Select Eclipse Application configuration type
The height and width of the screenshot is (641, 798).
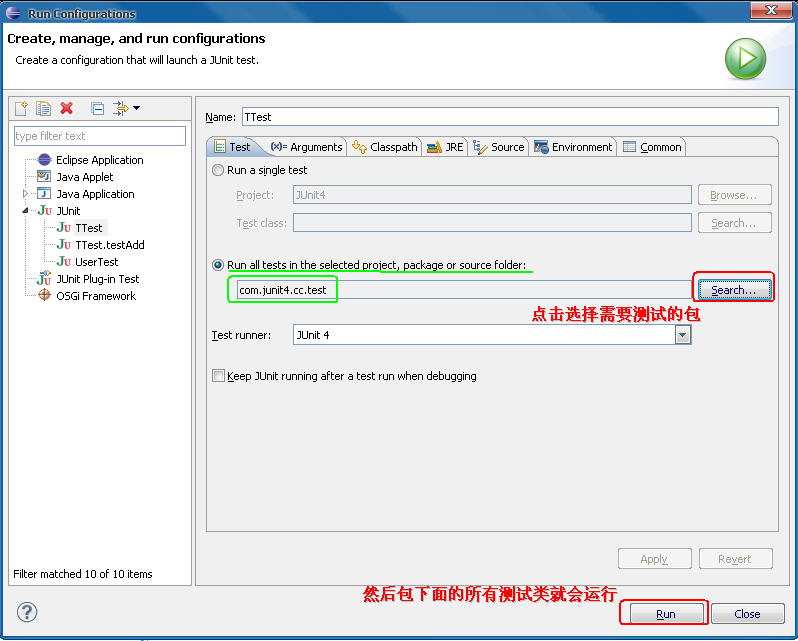click(99, 160)
